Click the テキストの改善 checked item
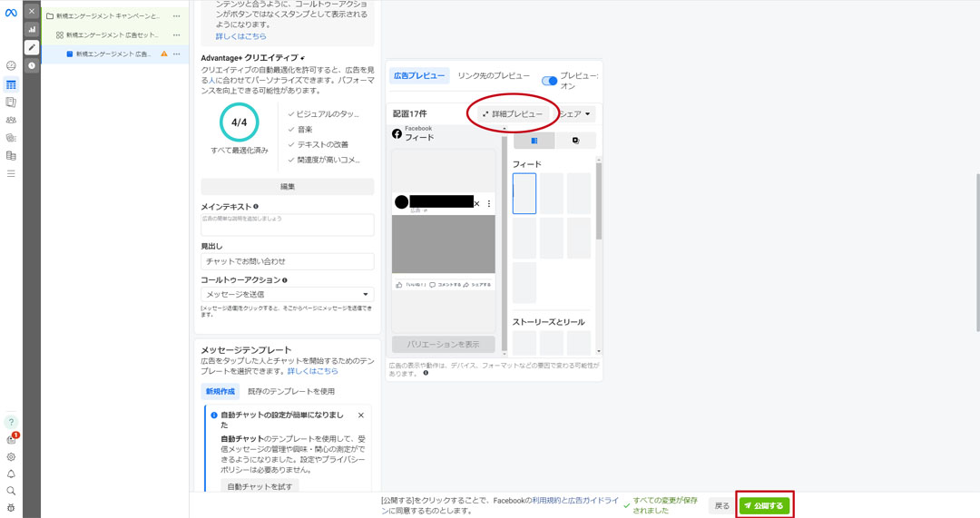 pos(318,144)
